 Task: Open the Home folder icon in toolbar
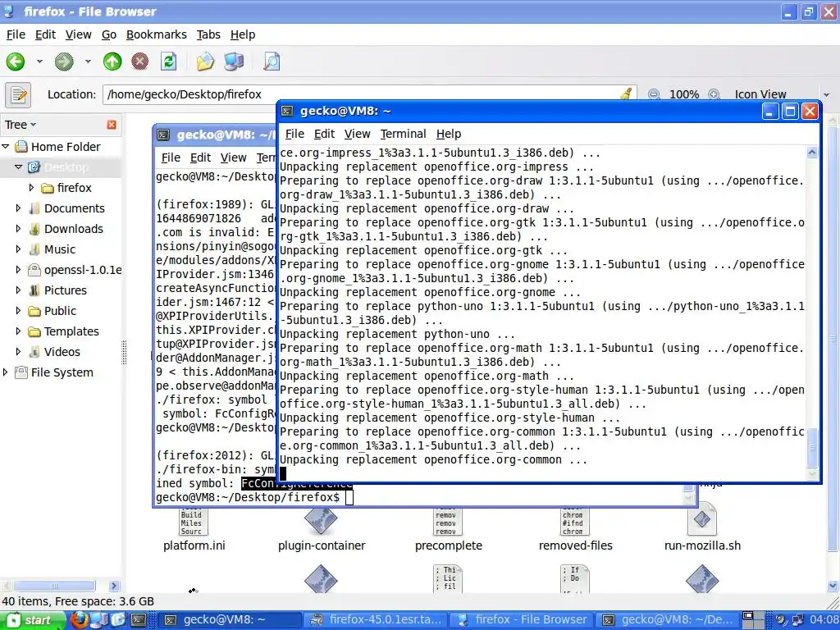pos(205,62)
